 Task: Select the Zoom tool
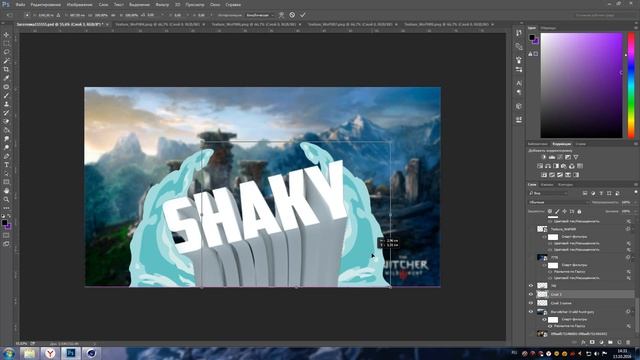(6, 200)
